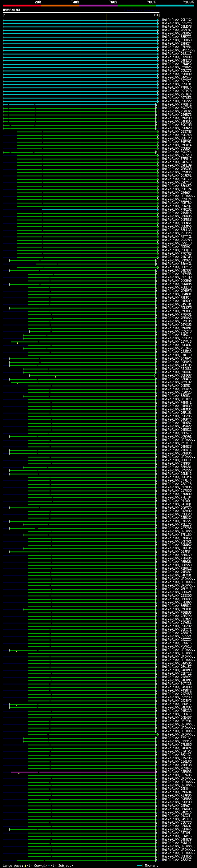Select the UniRef100_C2HG46 label
197x868 pixels.
[176, 829]
